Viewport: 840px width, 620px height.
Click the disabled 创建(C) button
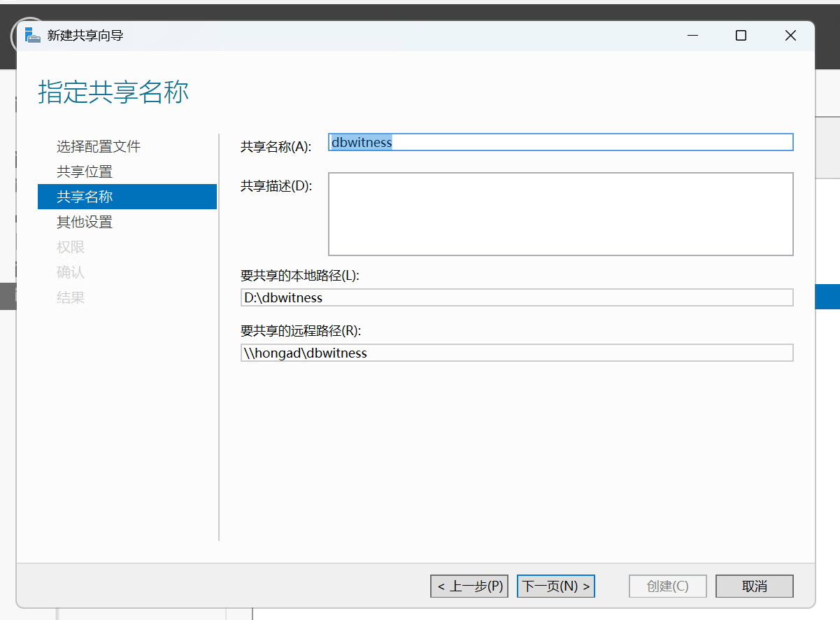(667, 586)
